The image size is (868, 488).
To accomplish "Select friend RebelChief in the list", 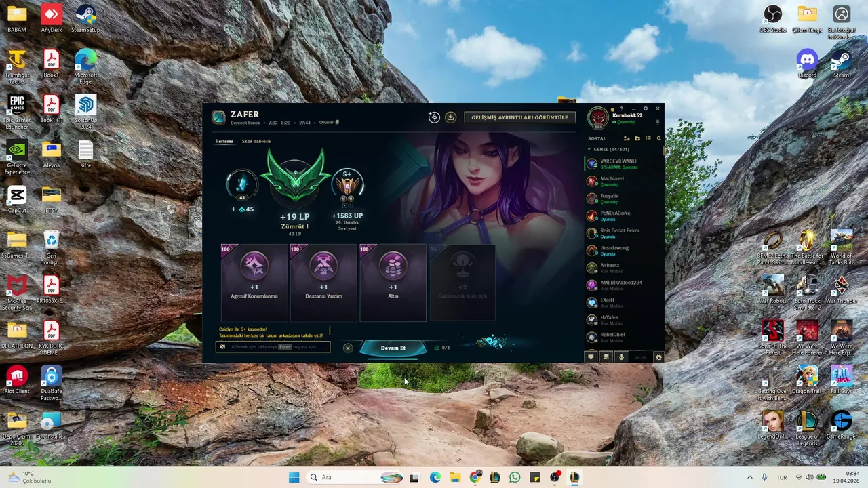I will (624, 337).
